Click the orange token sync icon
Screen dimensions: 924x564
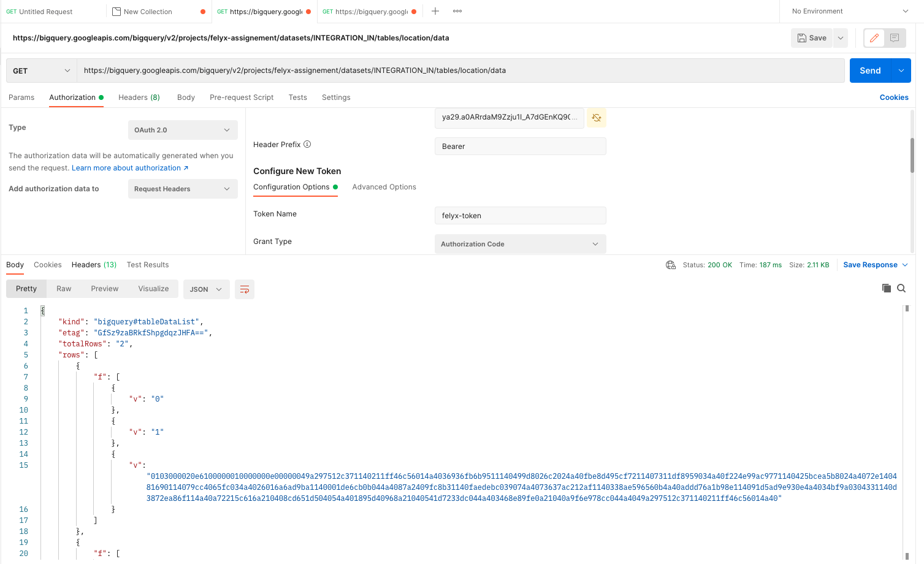point(596,118)
